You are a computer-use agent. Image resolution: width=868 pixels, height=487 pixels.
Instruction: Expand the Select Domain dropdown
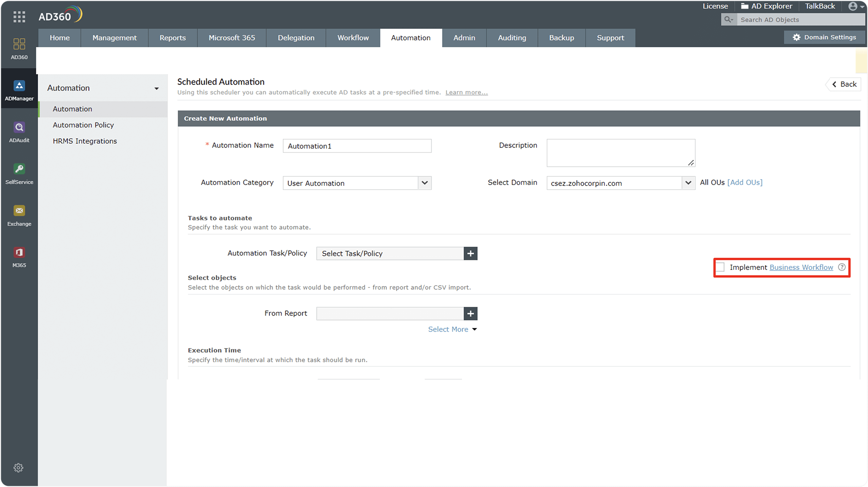688,183
